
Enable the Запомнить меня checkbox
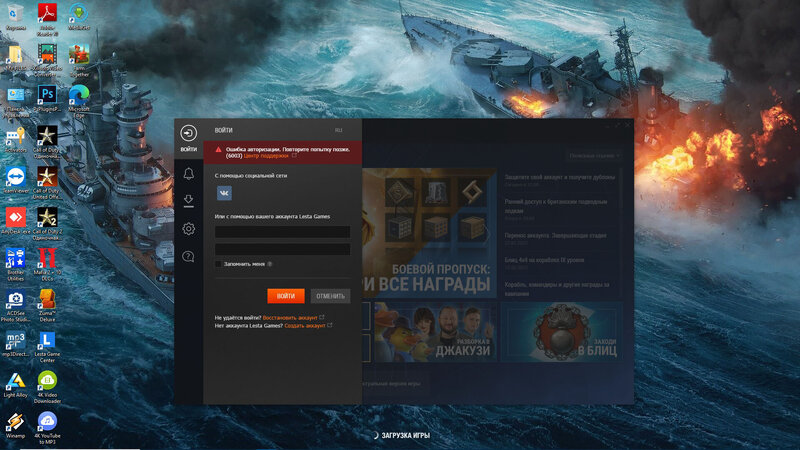pyautogui.click(x=218, y=264)
